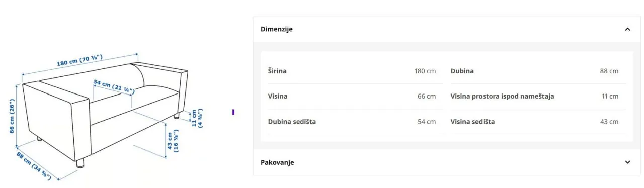The image size is (644, 188).
Task: Click the Dubina 88 cm value
Action: click(x=609, y=71)
